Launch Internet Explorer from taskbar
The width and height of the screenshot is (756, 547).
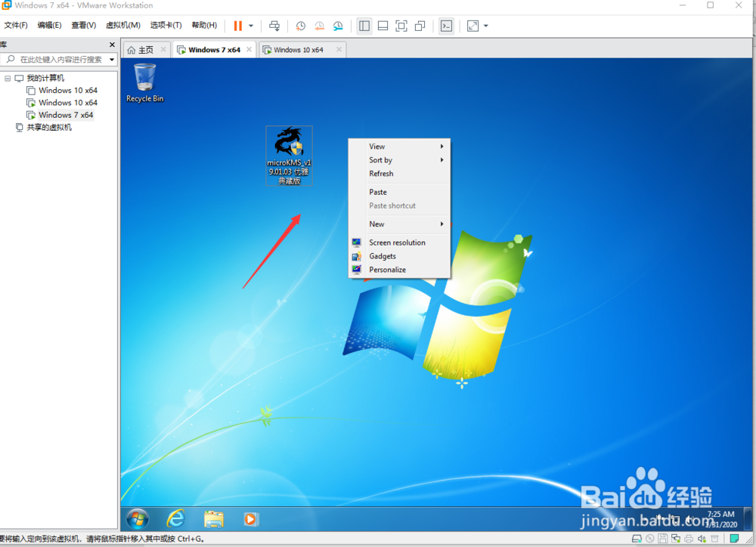(x=176, y=519)
